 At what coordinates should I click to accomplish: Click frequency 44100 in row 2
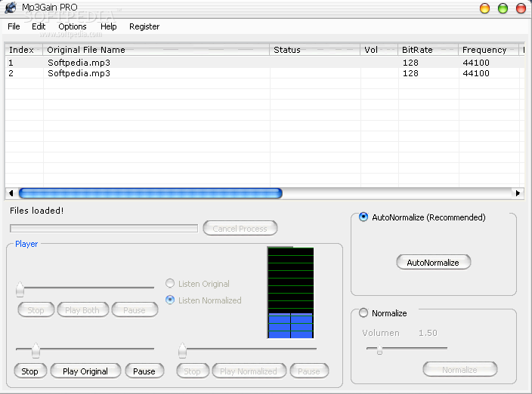pos(476,73)
